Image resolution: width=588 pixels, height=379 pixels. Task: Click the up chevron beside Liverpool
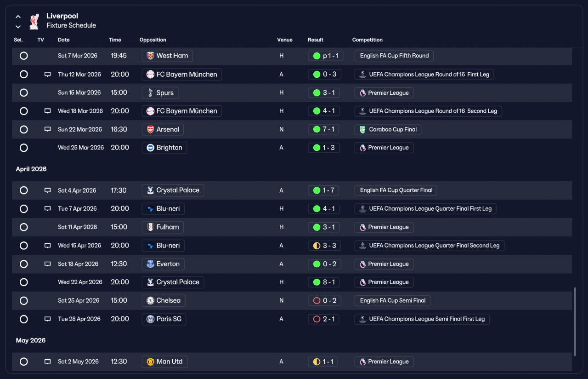pyautogui.click(x=18, y=17)
